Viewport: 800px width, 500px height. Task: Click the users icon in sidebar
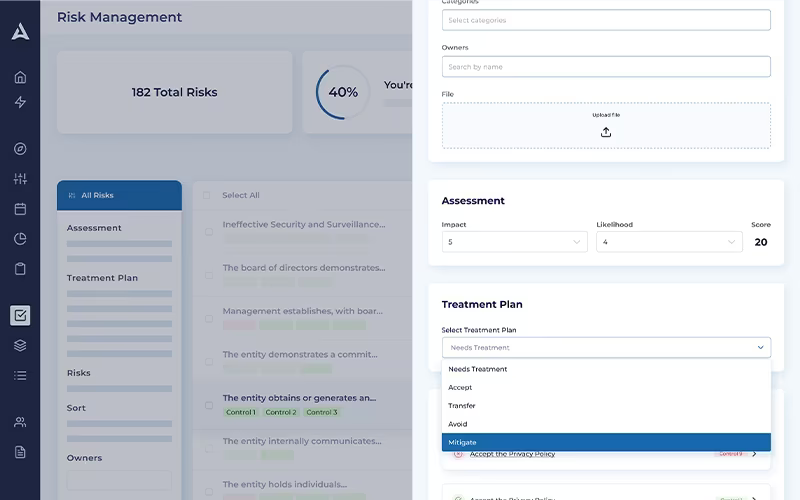click(x=20, y=422)
